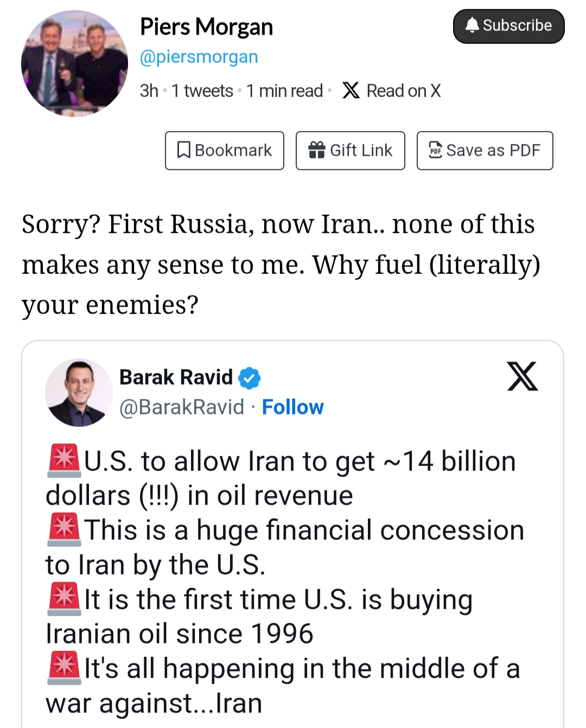Click the X logo beside Read on X
Image resolution: width=586 pixels, height=728 pixels.
click(351, 91)
